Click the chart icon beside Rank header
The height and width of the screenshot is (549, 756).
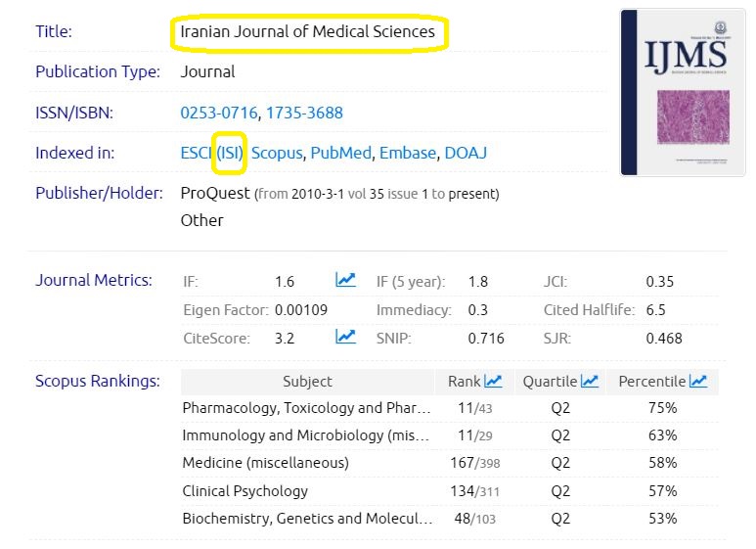[x=493, y=382]
